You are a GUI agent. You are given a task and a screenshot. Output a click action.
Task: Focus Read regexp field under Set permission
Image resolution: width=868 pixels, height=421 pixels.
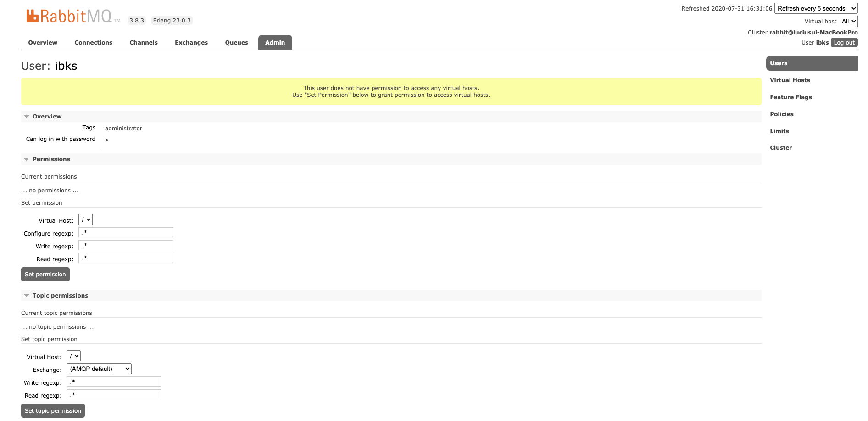[x=126, y=258]
